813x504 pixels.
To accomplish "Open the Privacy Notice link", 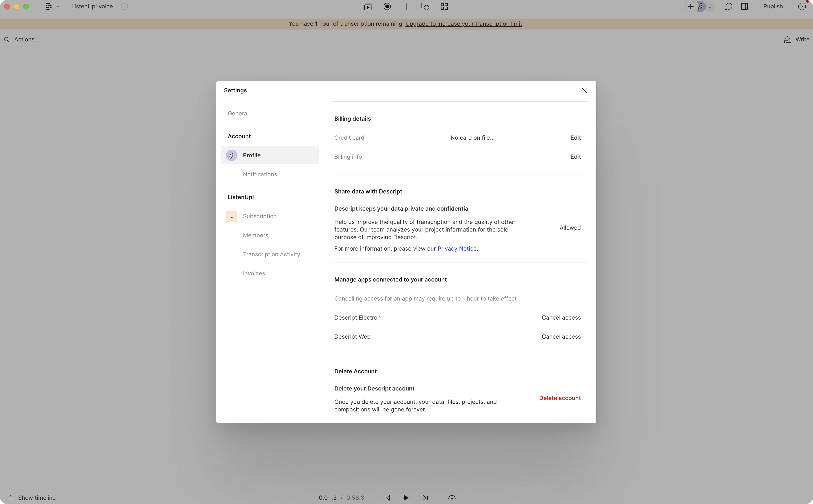I will tap(457, 249).
